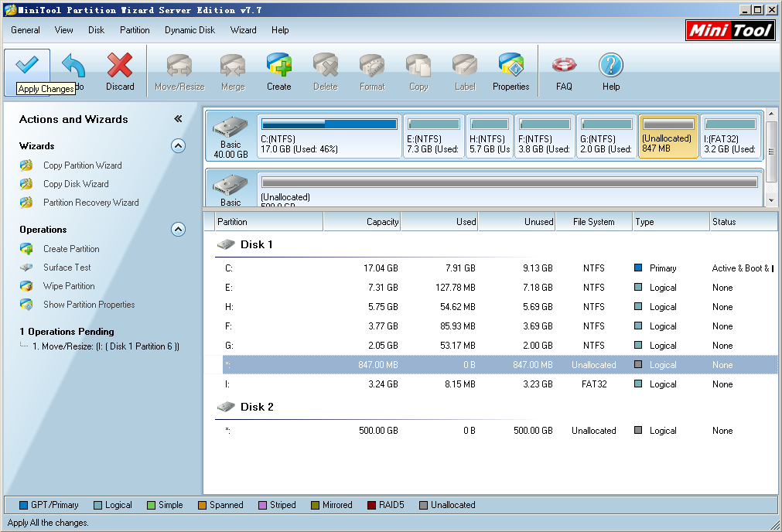Click the Move/Resize toolbar icon
782x532 pixels.
(179, 66)
